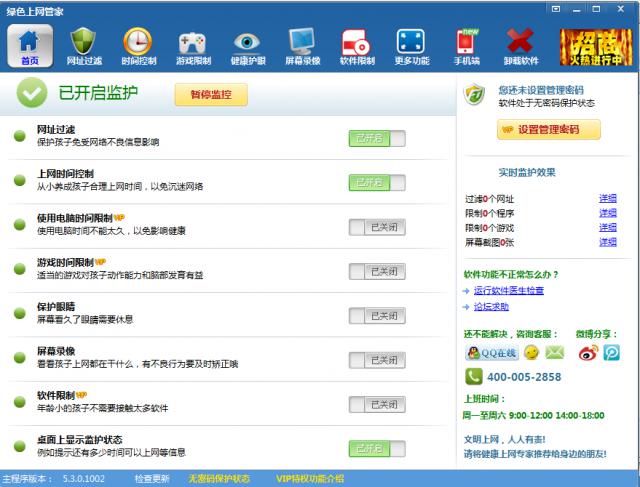Share via Weibo red icon
640x487 pixels.
(588, 352)
